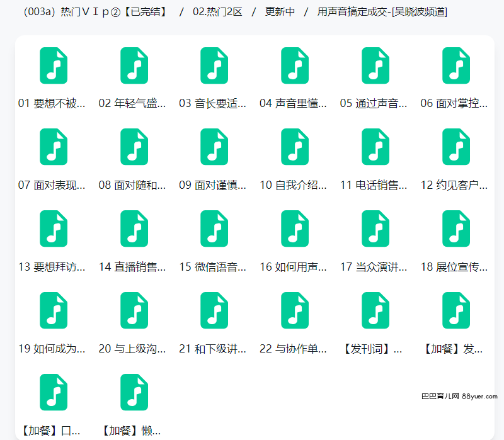Select the label '08 面对随和...'
Viewport: 504px width, 440px height.
(132, 185)
